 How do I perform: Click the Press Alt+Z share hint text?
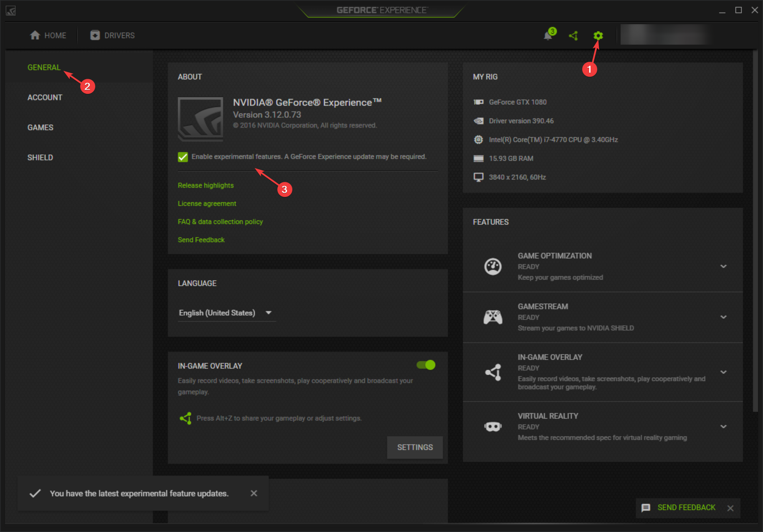click(279, 418)
